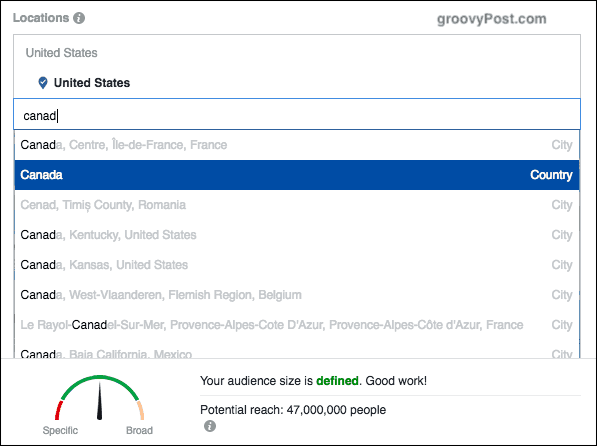Click the United States location pin icon
The image size is (597, 446).
(43, 83)
